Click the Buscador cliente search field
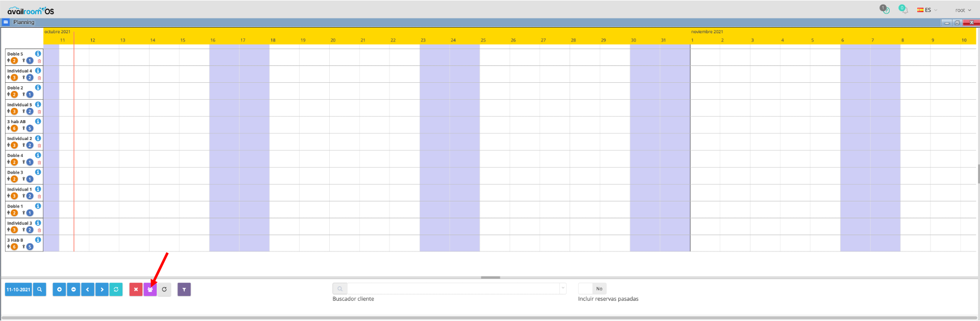The width and height of the screenshot is (980, 321). [x=453, y=289]
